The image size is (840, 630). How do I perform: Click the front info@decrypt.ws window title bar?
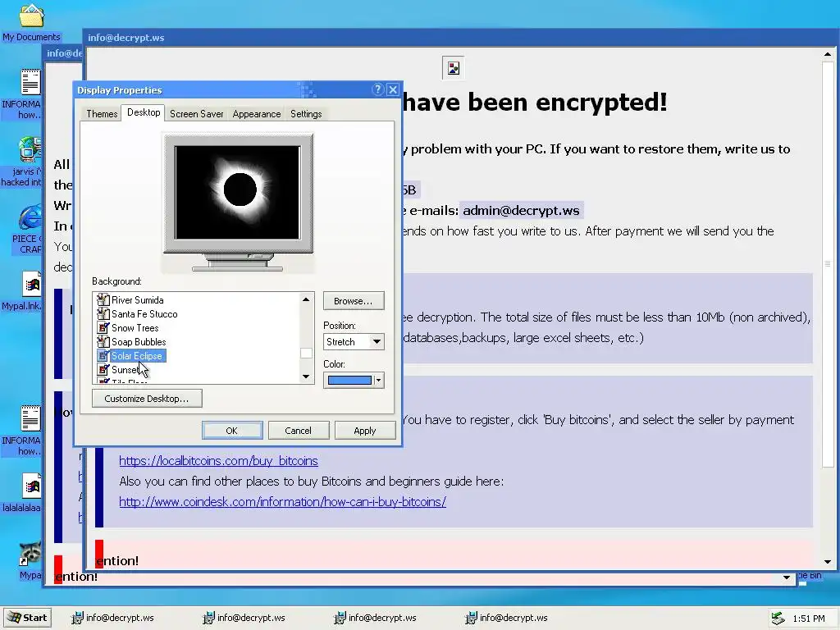461,38
